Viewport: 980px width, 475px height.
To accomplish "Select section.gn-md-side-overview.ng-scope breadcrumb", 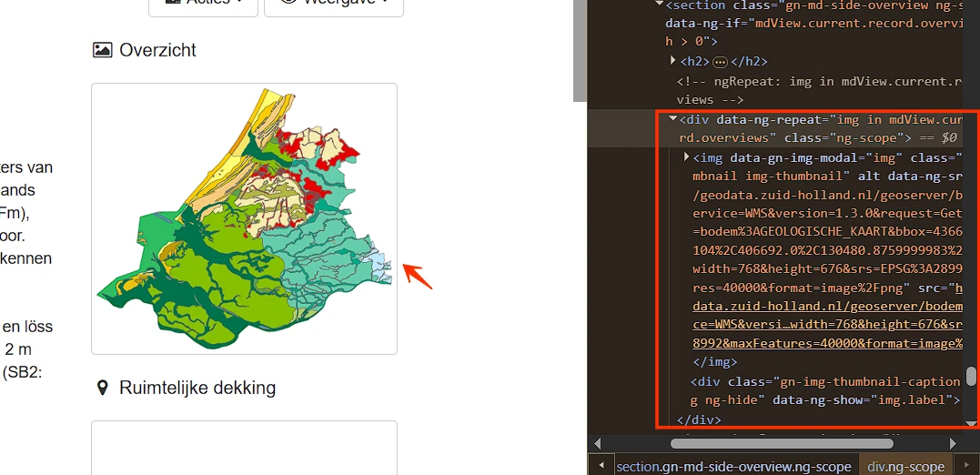I will 733,467.
